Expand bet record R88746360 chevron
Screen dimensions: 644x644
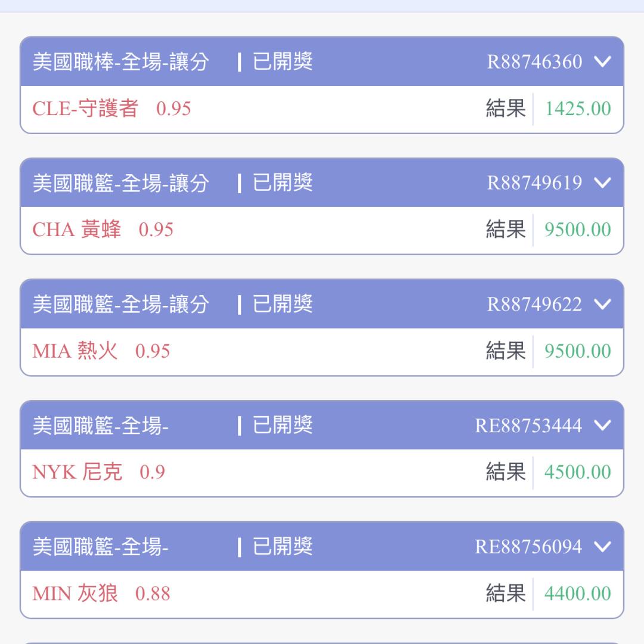tap(603, 62)
